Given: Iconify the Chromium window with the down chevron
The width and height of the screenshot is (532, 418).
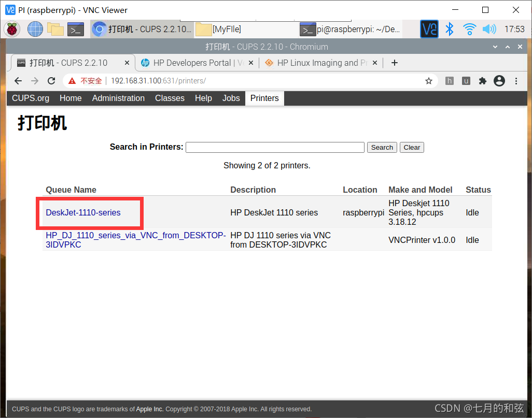Looking at the screenshot, I should [495, 47].
